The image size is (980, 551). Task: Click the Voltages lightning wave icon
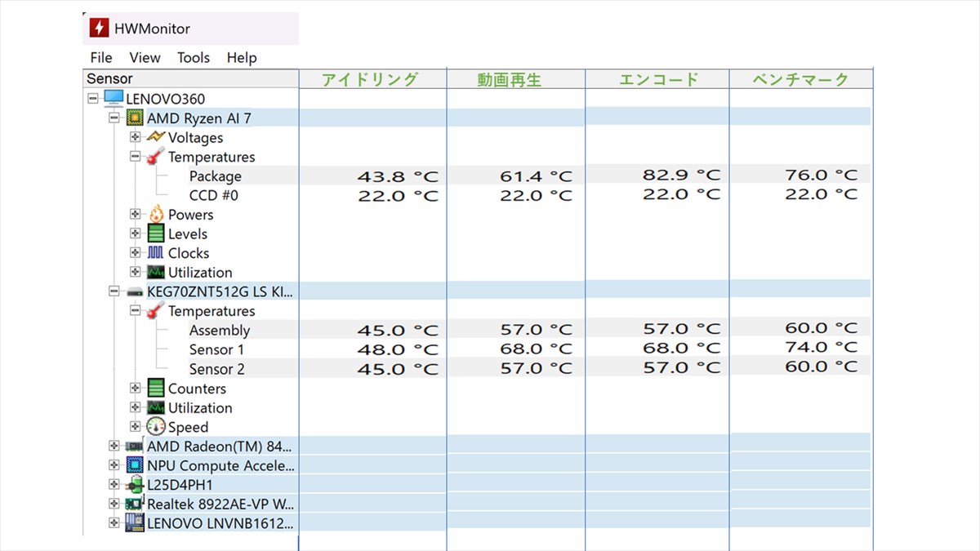click(x=156, y=137)
